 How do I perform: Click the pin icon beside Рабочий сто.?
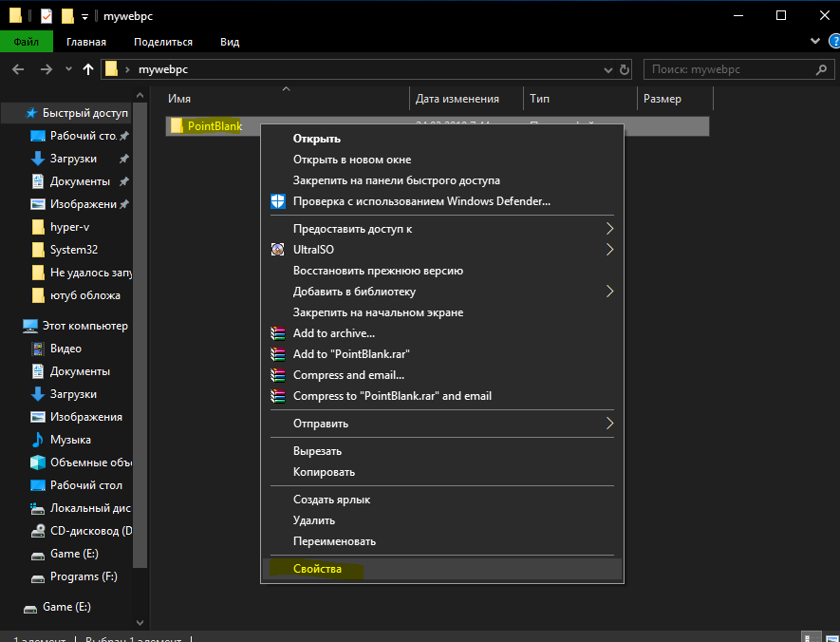click(x=124, y=136)
